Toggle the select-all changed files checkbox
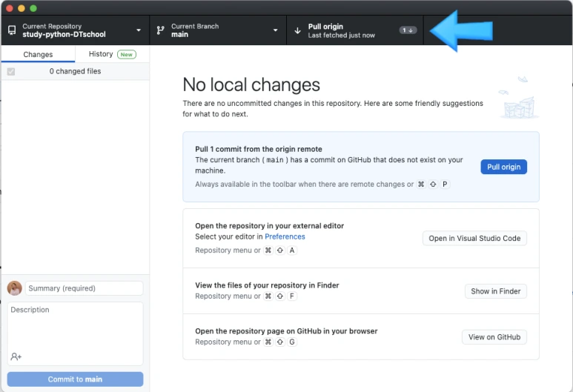 click(x=11, y=72)
